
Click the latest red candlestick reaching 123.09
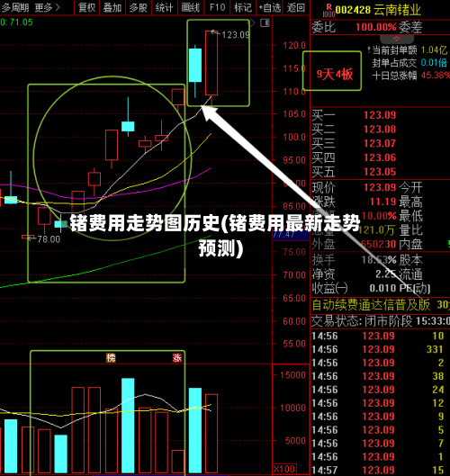tap(211, 63)
